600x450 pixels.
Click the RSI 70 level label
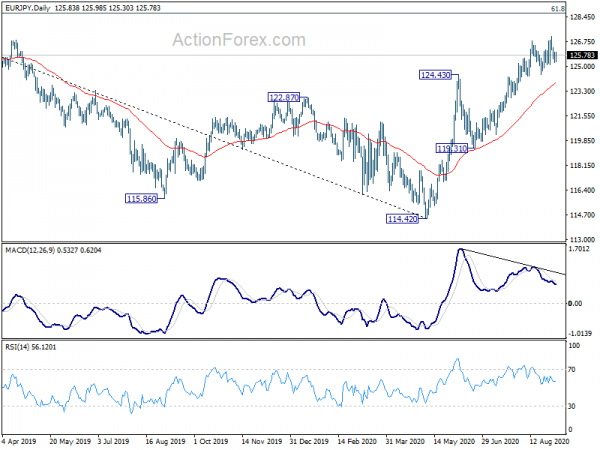[572, 370]
